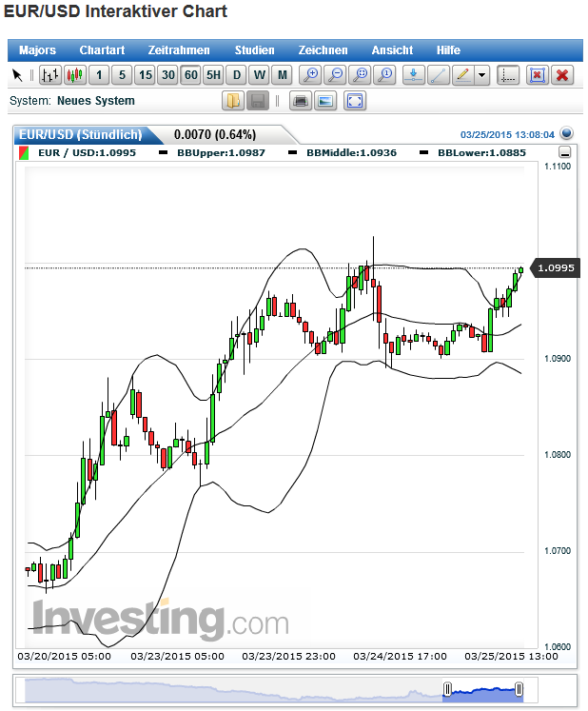Click the 0.0070 (0.64%) change value
The image size is (588, 711).
click(215, 134)
